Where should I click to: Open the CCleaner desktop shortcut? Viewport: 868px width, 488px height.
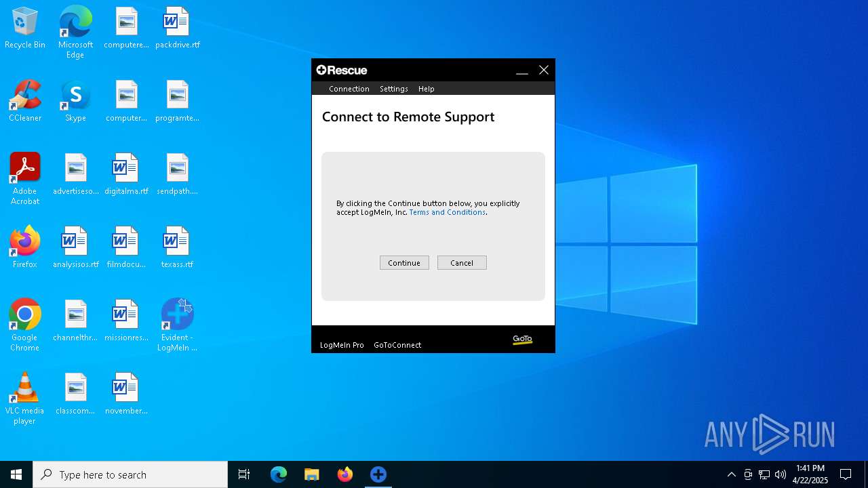click(25, 102)
